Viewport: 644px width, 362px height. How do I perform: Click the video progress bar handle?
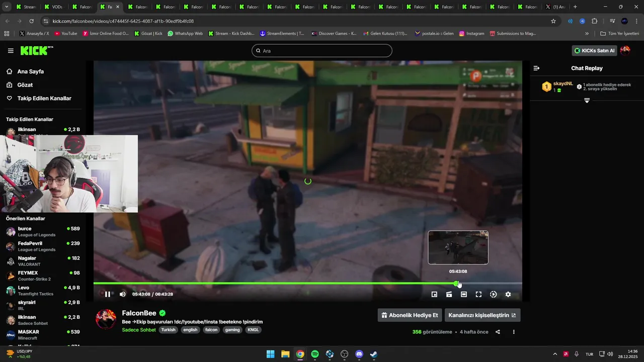(456, 284)
